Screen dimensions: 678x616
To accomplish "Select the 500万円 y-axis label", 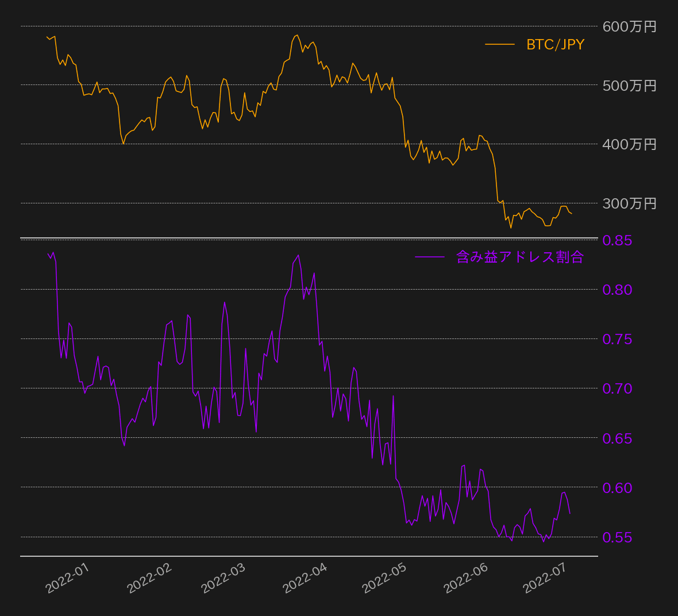I will [x=629, y=86].
